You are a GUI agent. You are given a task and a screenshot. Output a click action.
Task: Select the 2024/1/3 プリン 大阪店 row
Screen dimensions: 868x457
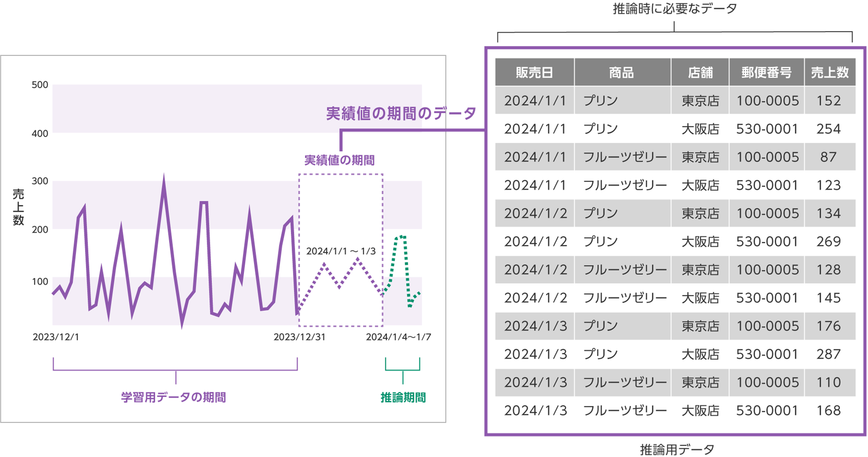click(x=650, y=354)
